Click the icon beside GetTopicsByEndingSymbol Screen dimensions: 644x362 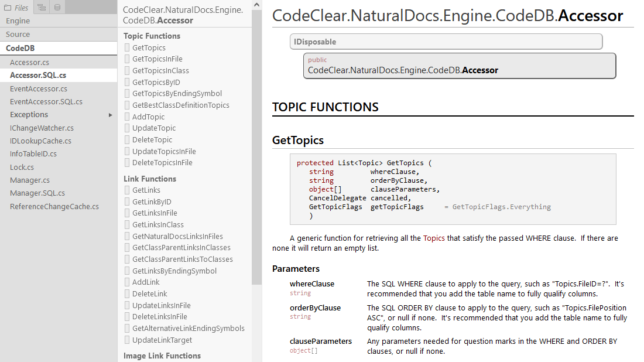(127, 94)
